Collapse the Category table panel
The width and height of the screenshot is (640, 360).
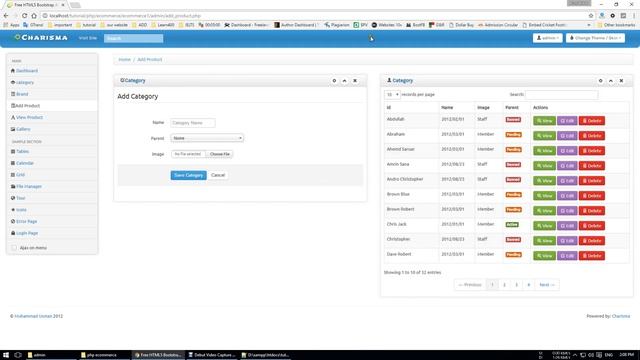[x=611, y=81]
